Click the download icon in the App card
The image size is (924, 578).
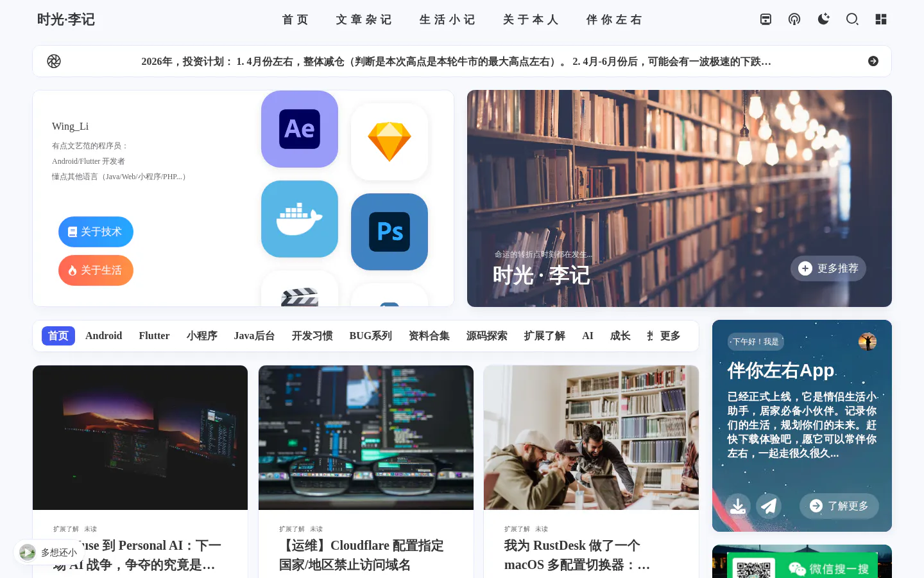point(738,506)
